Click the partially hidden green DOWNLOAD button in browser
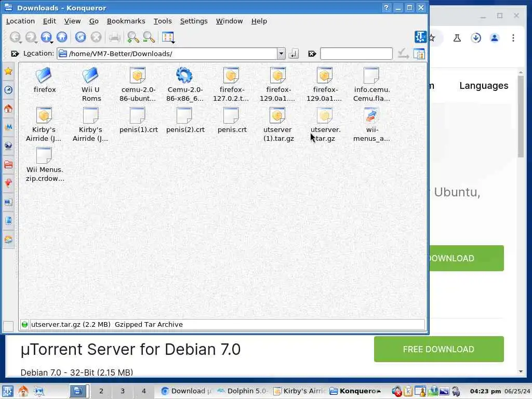The width and height of the screenshot is (532, 399). [x=467, y=258]
